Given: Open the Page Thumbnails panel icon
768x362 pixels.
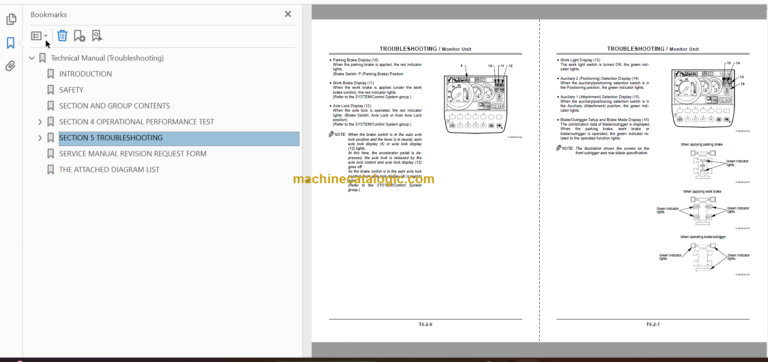Looking at the screenshot, I should coord(11,20).
